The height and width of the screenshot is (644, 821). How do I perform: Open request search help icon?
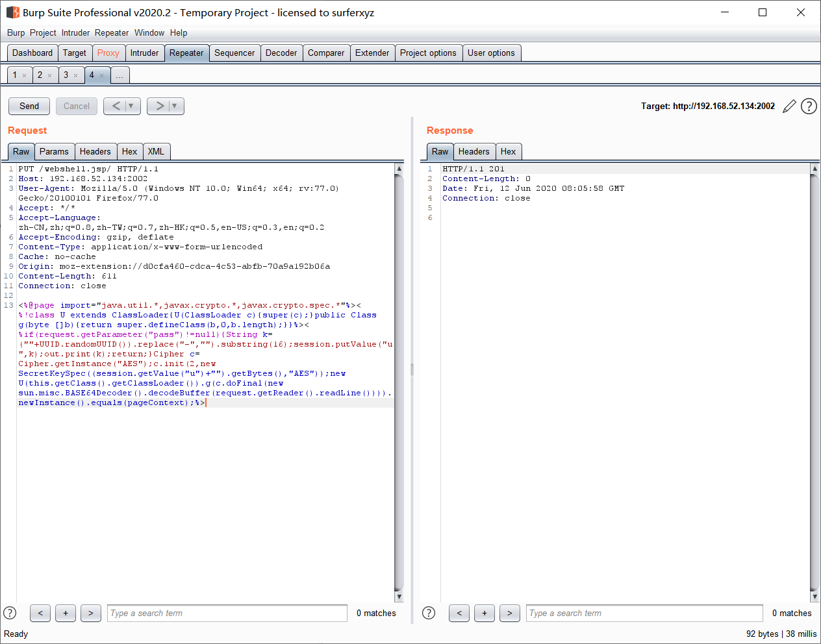click(x=10, y=613)
